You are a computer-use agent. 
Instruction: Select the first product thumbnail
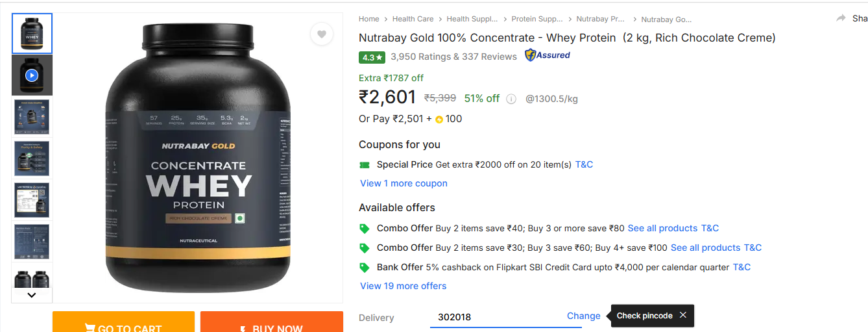click(x=32, y=34)
